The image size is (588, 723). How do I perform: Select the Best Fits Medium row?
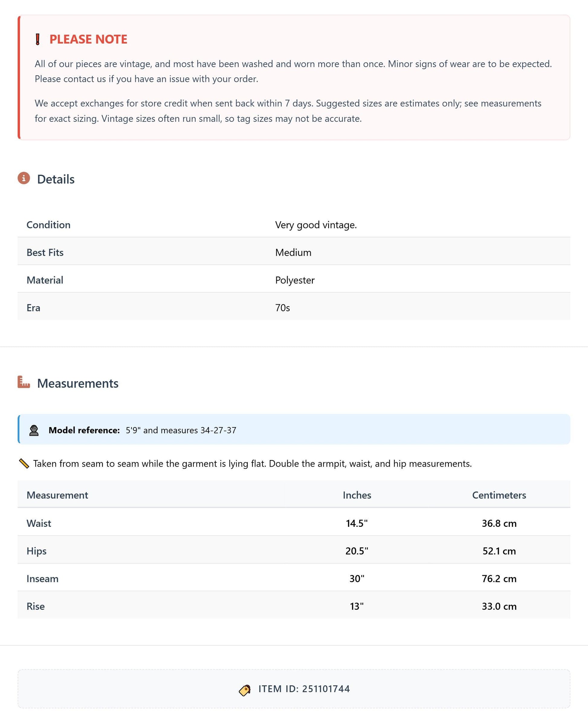click(x=294, y=252)
